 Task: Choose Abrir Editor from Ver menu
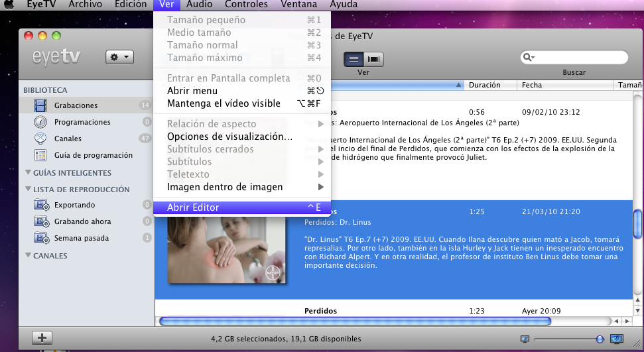[x=242, y=207]
